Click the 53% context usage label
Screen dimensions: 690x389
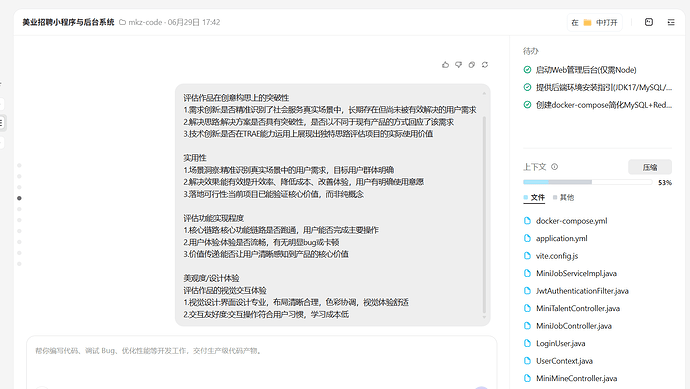click(665, 182)
